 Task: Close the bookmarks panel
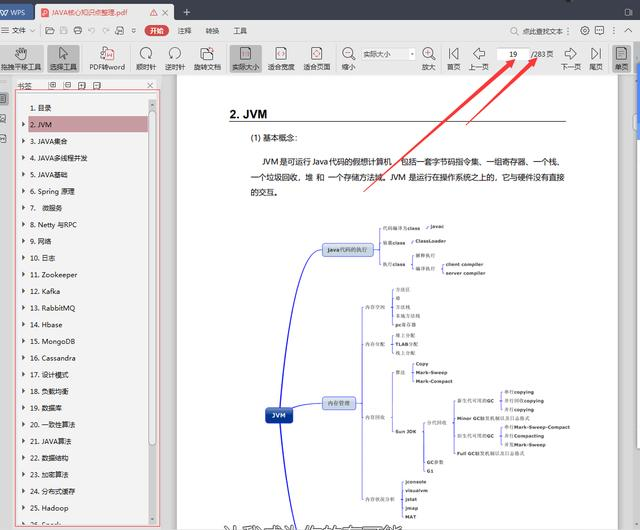[150, 85]
